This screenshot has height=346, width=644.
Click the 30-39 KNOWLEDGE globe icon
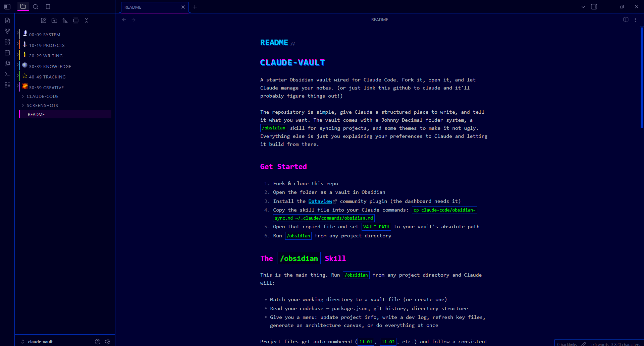25,65
